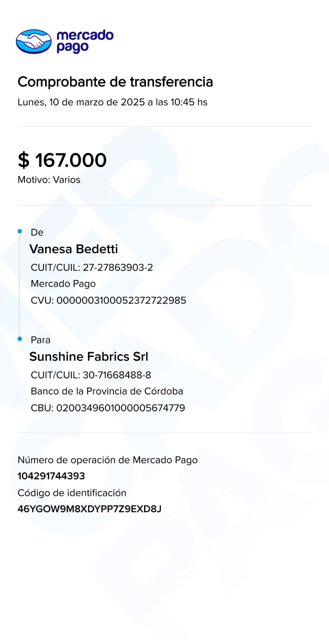Select the sender name Vanesa Bedetti
The image size is (329, 644).
74,249
